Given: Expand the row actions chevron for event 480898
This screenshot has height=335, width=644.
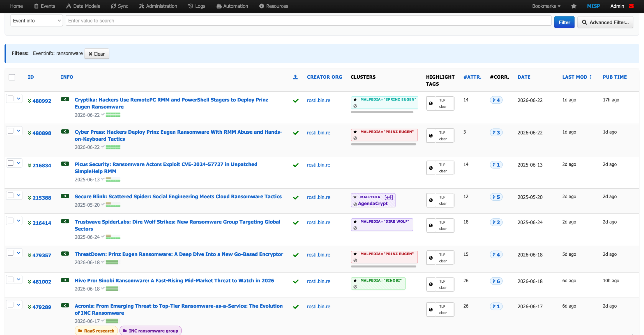Looking at the screenshot, I should [19, 131].
